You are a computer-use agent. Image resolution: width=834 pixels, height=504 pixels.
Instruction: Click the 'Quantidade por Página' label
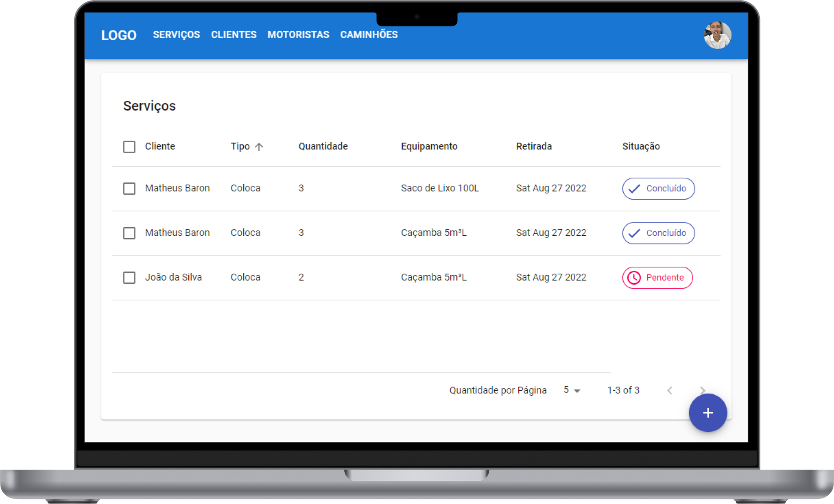click(x=498, y=390)
